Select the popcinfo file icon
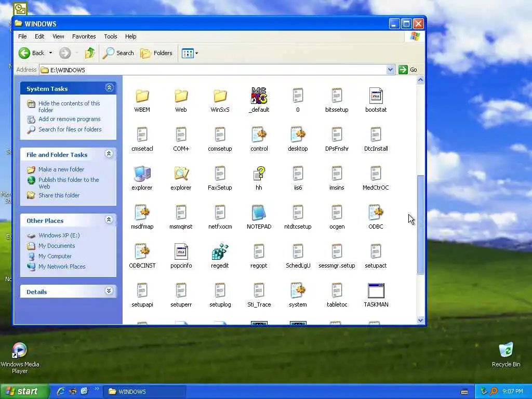This screenshot has height=399, width=532. [181, 251]
